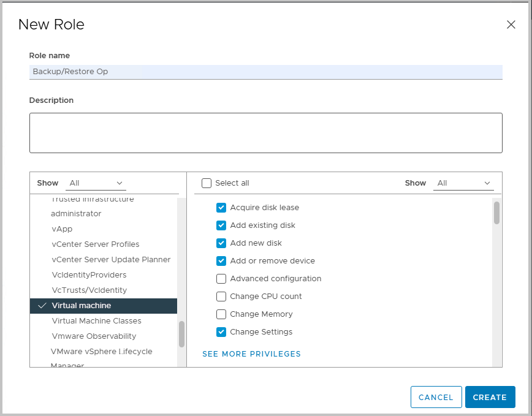Enable Advanced configuration privilege
The image size is (532, 416).
(221, 279)
